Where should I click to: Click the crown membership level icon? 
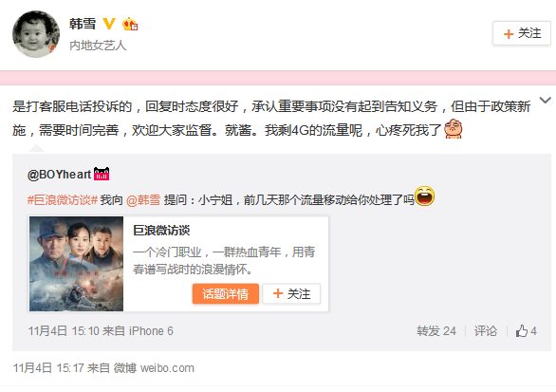coord(130,24)
